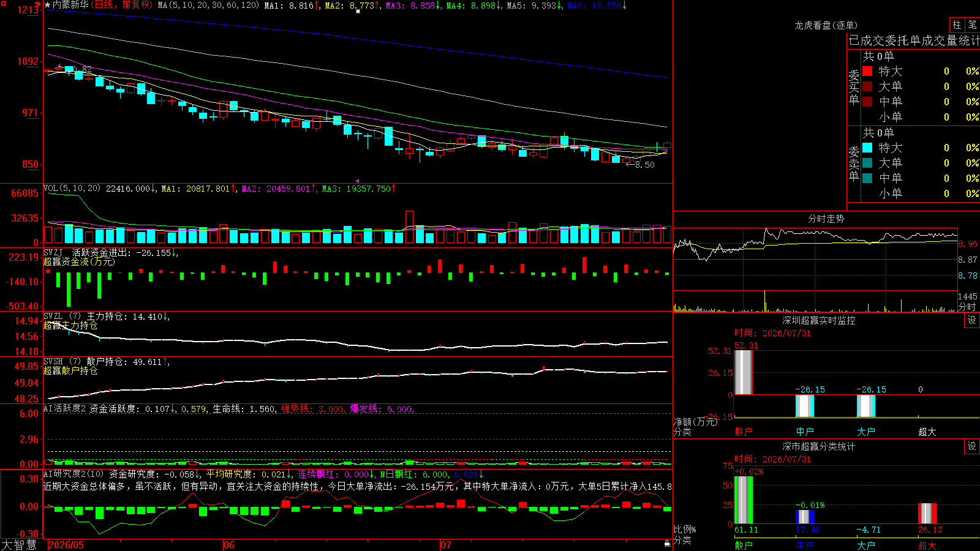Click the 平均研究度: 0.021 label

click(249, 474)
